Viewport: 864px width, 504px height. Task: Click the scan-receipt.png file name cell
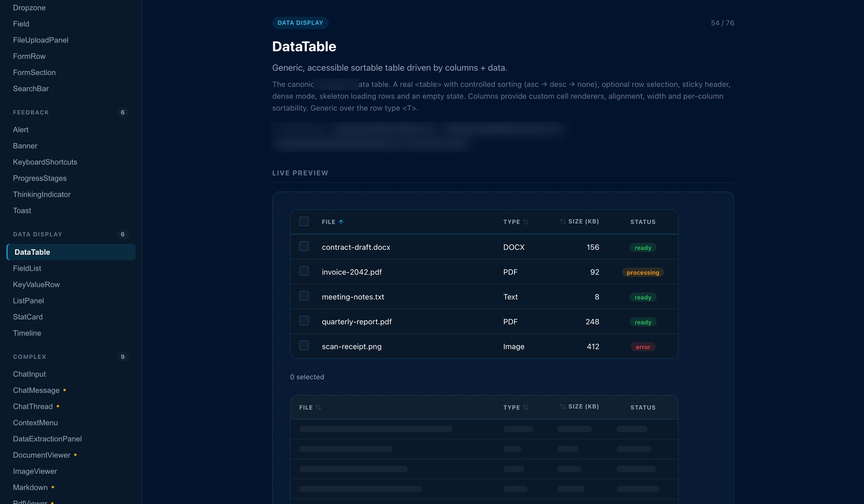[x=352, y=346]
